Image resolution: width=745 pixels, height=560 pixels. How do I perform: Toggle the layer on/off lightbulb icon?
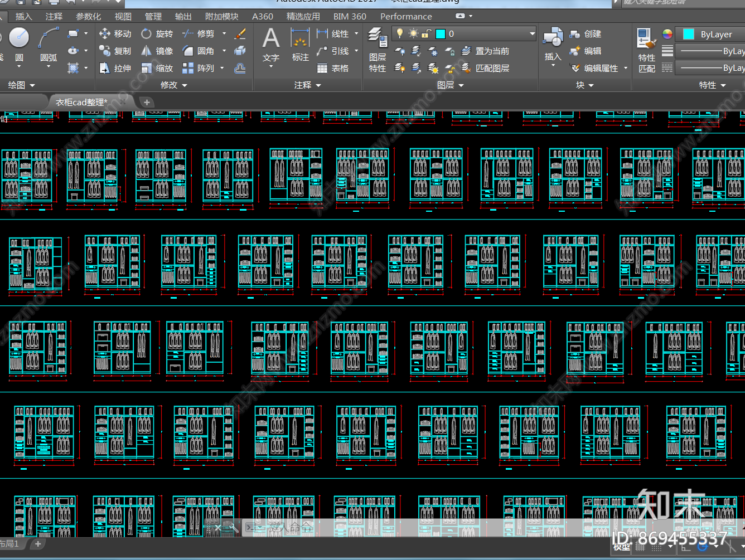click(400, 33)
